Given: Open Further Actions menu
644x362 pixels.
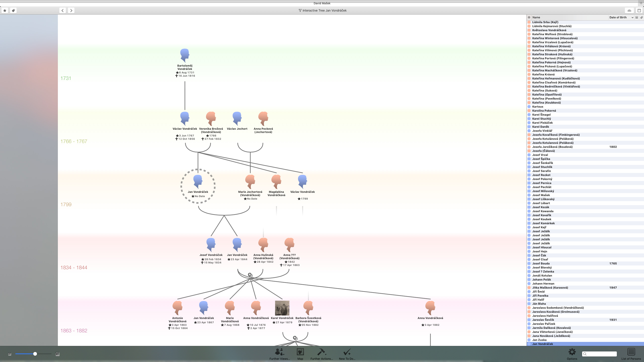Looking at the screenshot, I should coord(321,354).
